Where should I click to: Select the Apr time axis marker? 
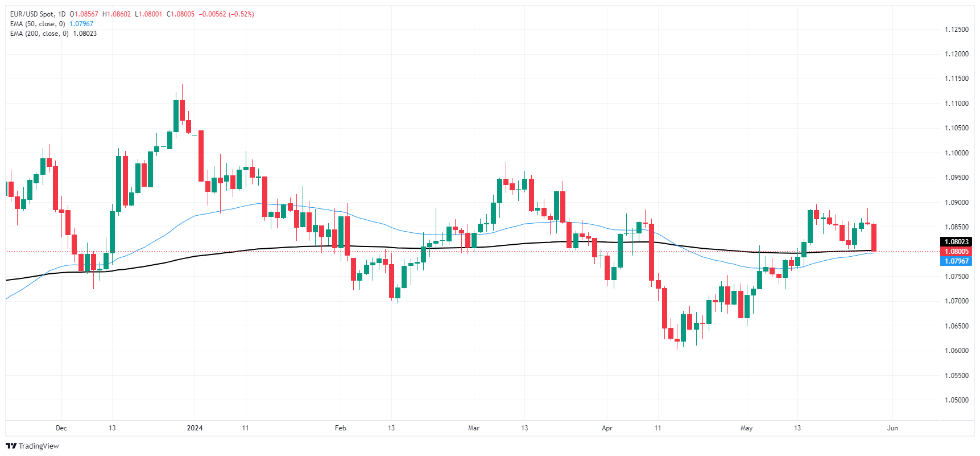pyautogui.click(x=607, y=428)
